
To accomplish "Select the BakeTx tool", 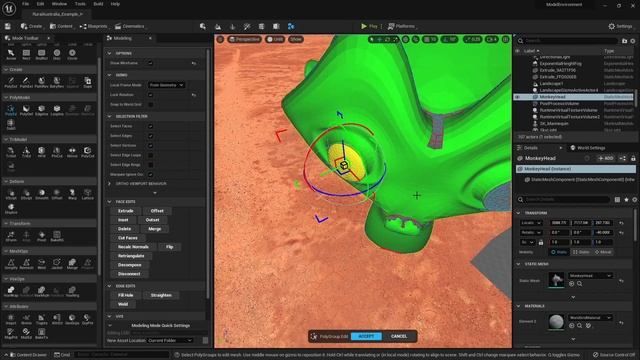I will tap(42, 333).
